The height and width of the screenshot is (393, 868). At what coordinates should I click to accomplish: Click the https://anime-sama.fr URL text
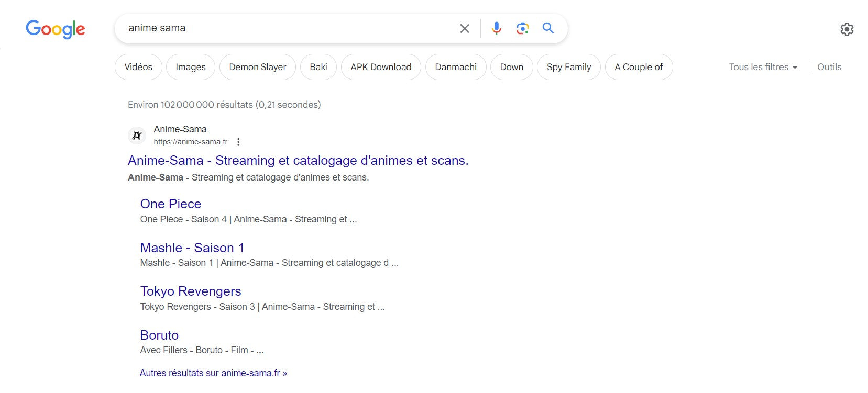191,142
